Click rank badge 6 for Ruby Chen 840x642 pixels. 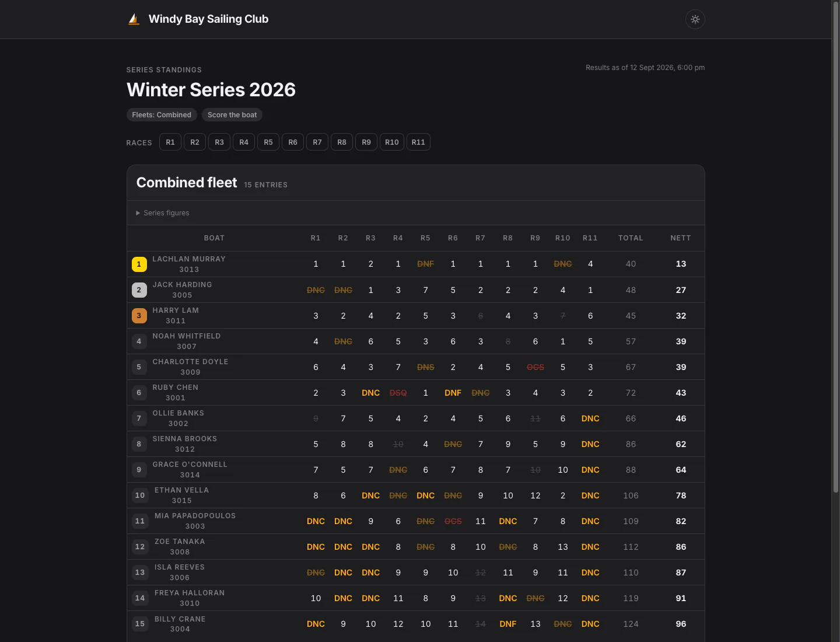pos(139,393)
